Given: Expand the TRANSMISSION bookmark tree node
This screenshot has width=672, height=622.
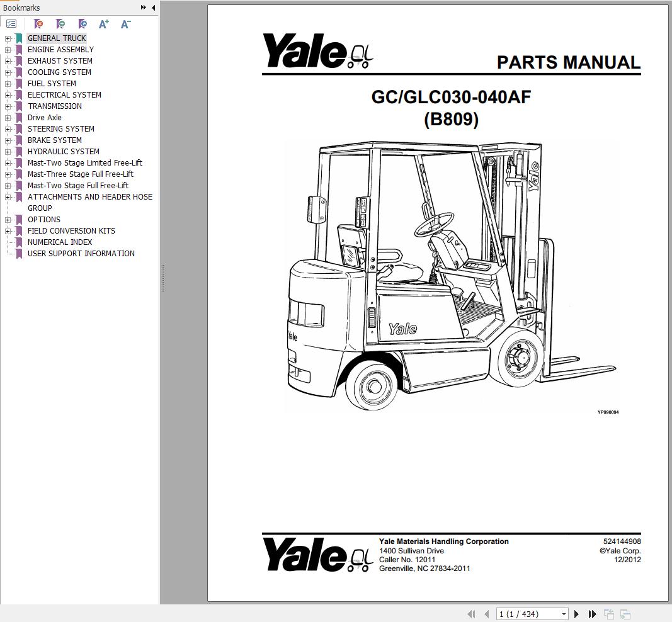Looking at the screenshot, I should click(6, 106).
